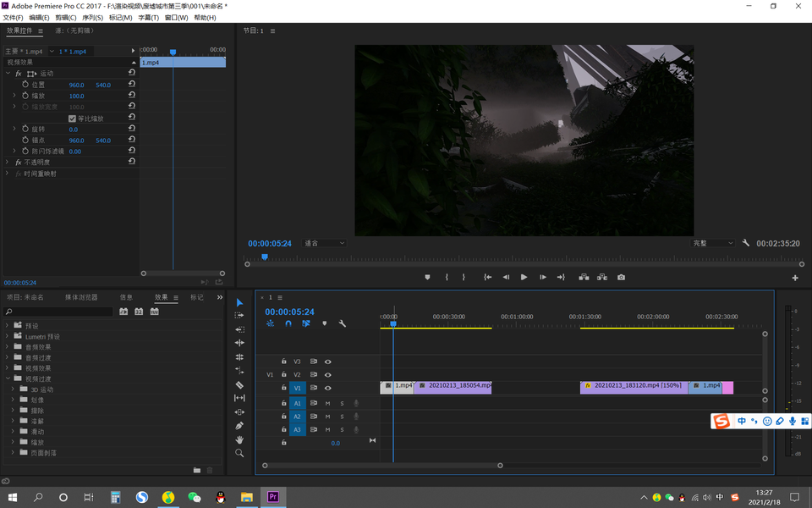Open the 窗口(W) menu

tap(176, 18)
